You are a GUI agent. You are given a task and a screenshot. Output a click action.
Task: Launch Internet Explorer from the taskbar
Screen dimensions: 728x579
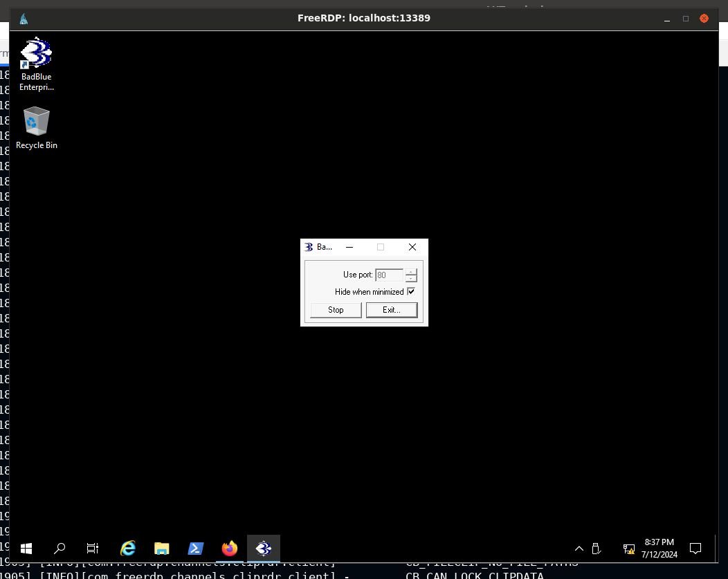click(x=128, y=549)
